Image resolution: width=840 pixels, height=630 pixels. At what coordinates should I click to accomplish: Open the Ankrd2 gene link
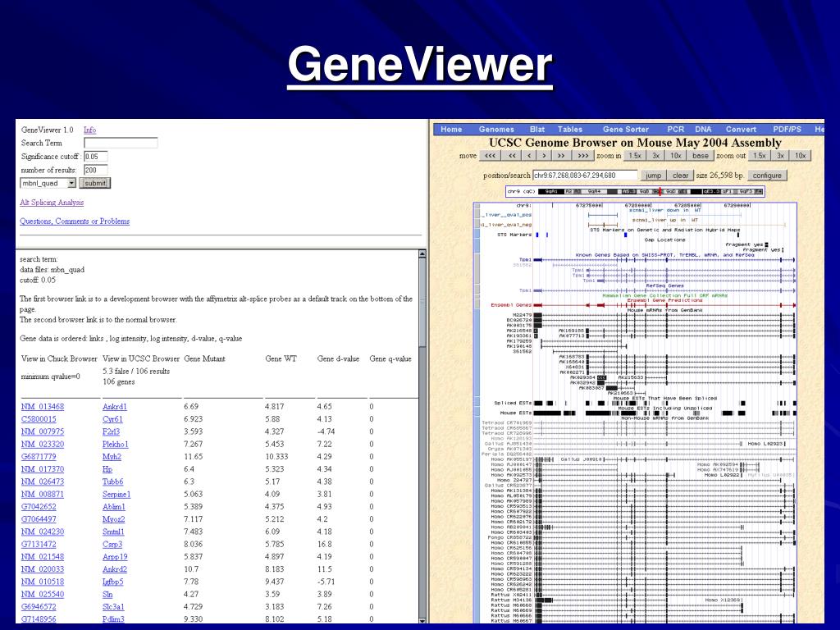[115, 569]
